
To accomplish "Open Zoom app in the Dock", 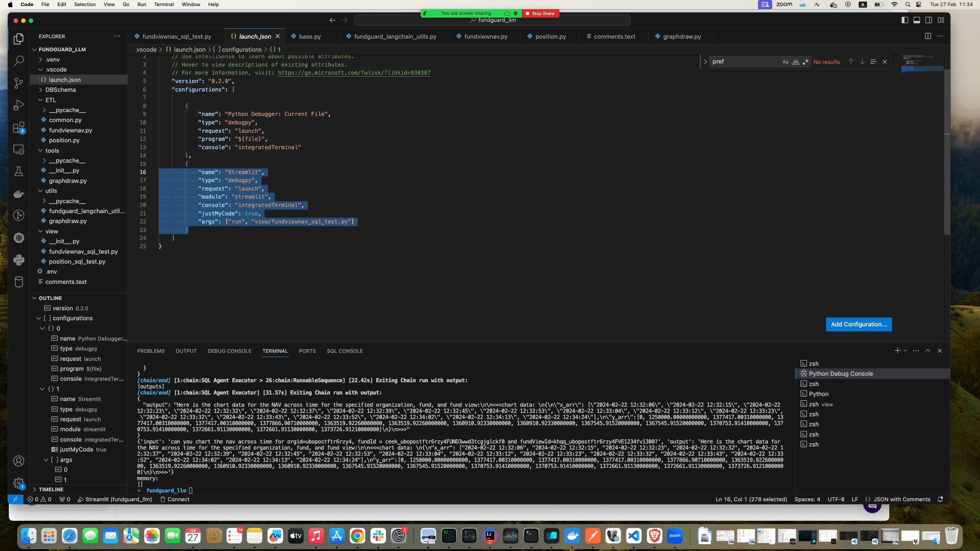I will tap(675, 536).
